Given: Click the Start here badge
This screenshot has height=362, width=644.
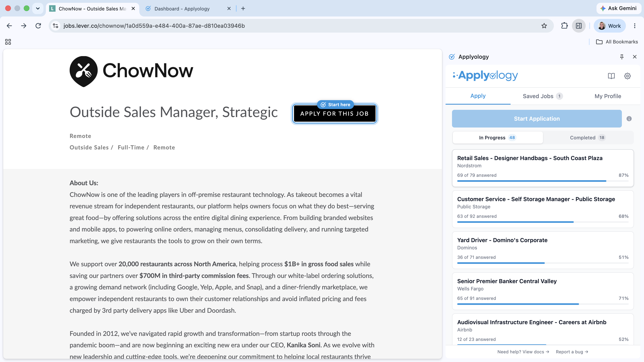Looking at the screenshot, I should (x=335, y=105).
